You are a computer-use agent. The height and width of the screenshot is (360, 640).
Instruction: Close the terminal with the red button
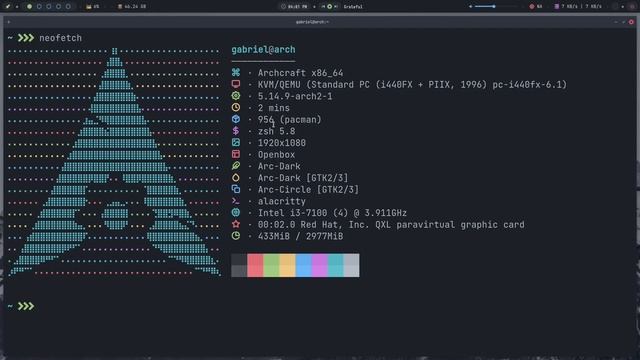tap(631, 22)
